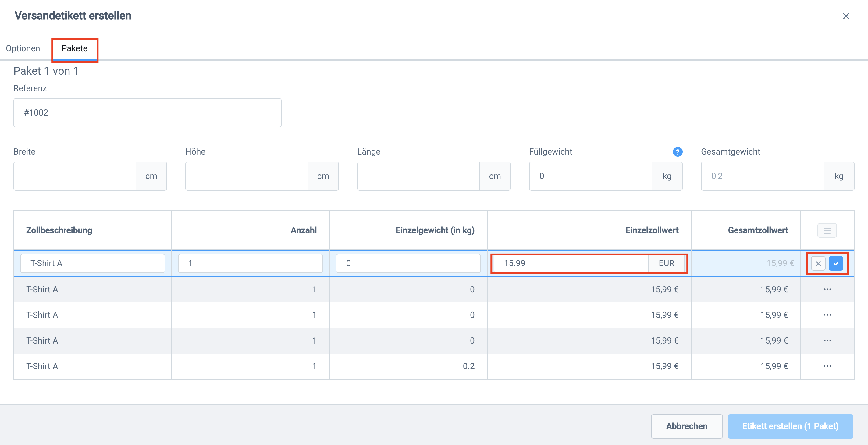Open three-dots menu of second T-Shirt A row
Screen dimensions: 868x445
coord(827,315)
